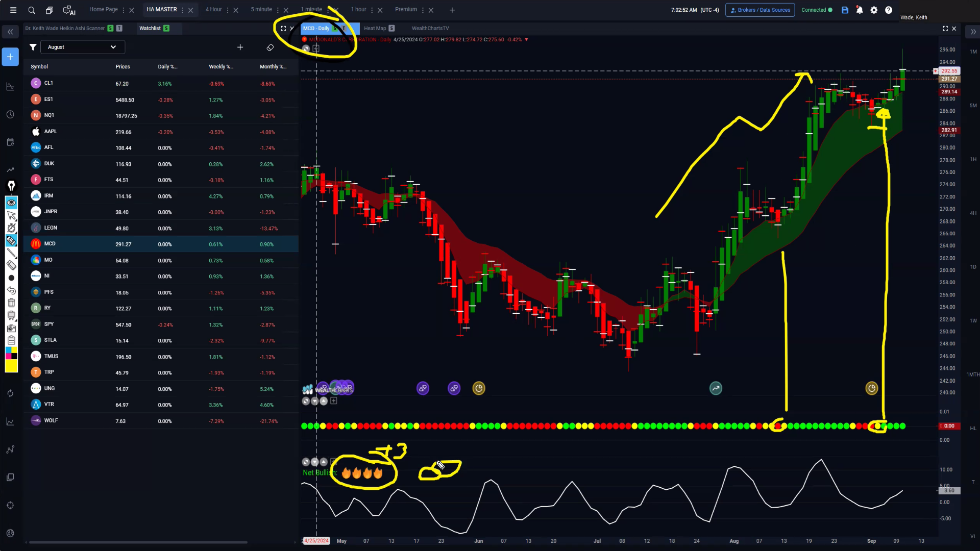Open the hamburger main menu
980x551 pixels.
13,10
